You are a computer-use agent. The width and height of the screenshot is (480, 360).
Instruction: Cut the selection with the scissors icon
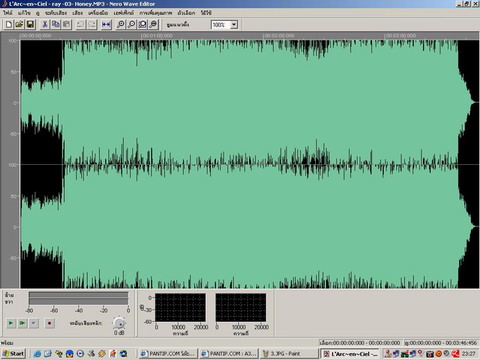pyautogui.click(x=45, y=25)
